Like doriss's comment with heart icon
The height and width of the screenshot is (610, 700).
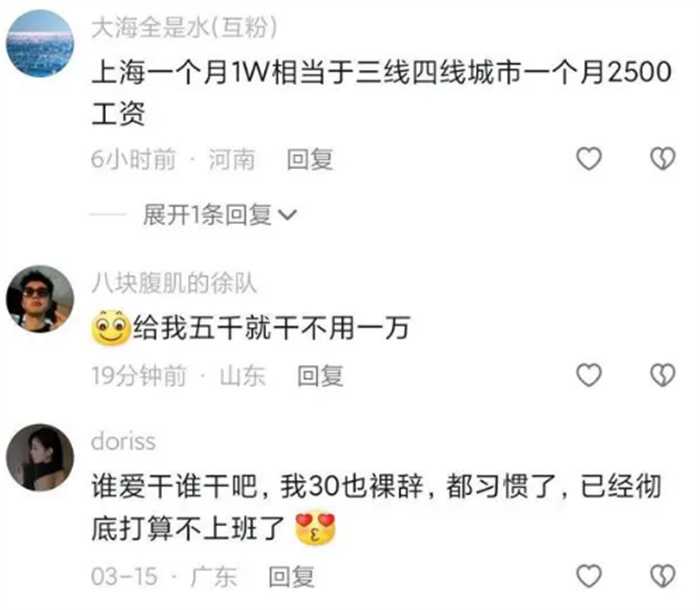pos(589,576)
